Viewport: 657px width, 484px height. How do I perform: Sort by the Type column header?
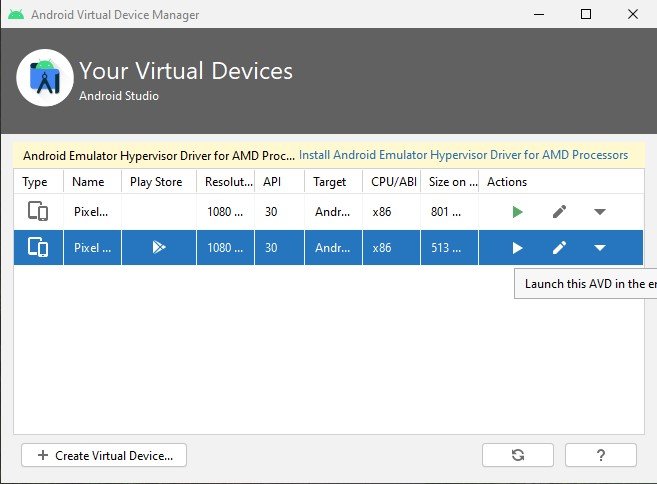click(x=39, y=182)
